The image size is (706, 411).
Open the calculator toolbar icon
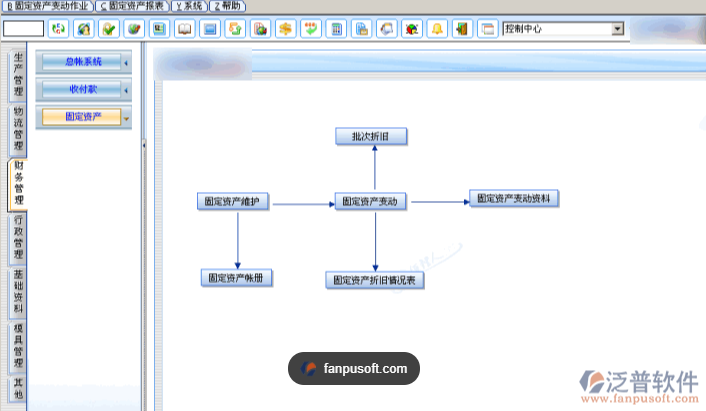tap(336, 29)
